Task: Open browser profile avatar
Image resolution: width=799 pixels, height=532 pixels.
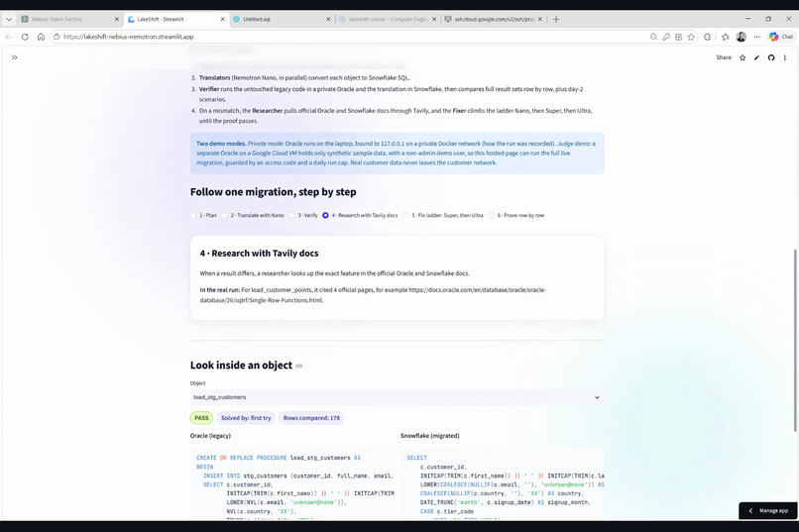Action: [742, 37]
